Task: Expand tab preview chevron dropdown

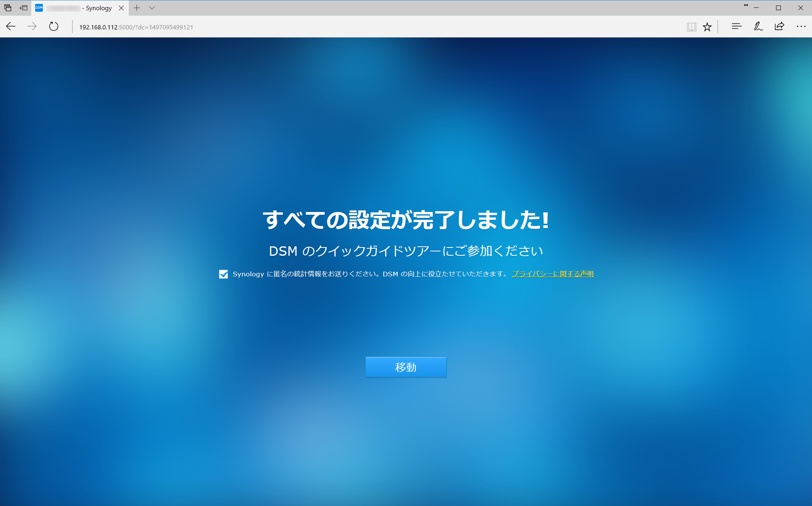Action: pos(152,8)
